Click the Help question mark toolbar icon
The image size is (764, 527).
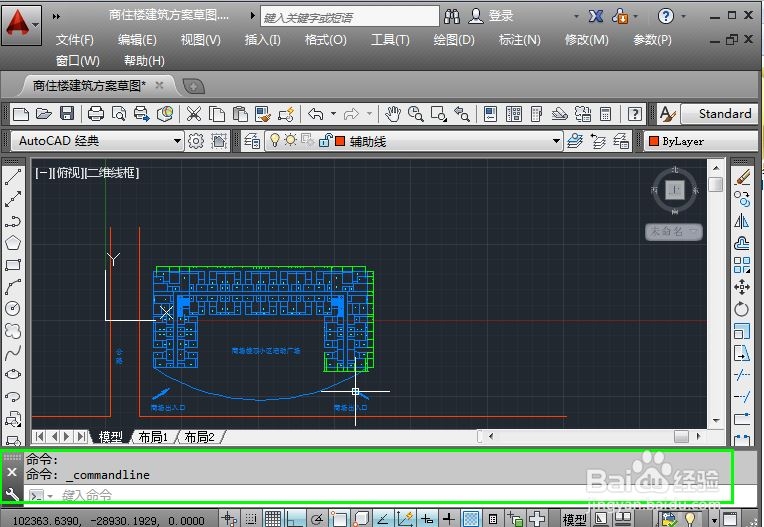coord(634,114)
